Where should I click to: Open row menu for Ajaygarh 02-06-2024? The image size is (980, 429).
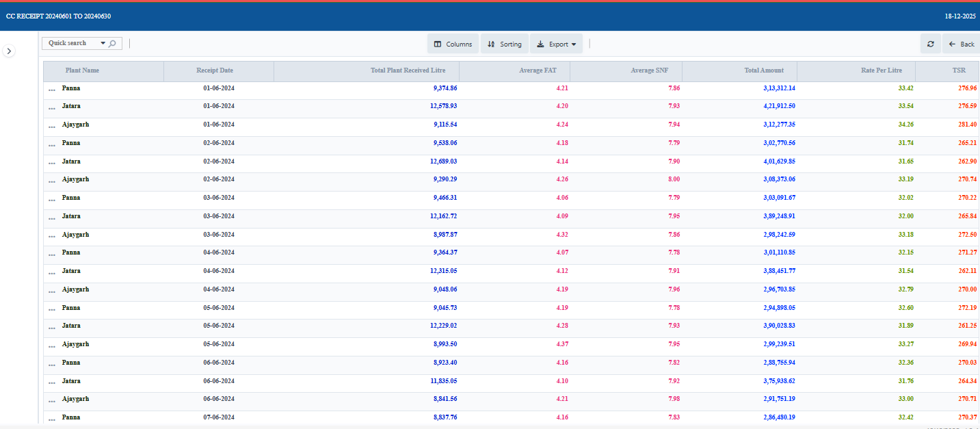(x=52, y=181)
